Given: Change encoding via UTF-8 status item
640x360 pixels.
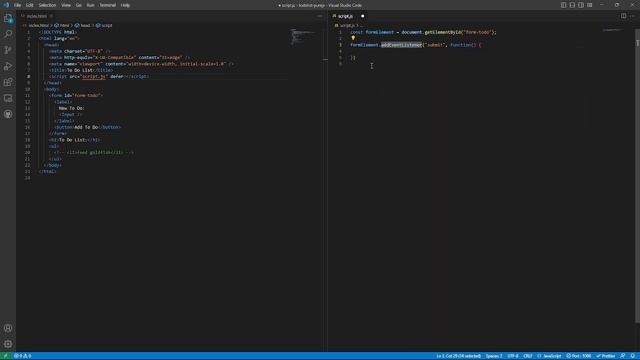Looking at the screenshot, I should (x=513, y=356).
